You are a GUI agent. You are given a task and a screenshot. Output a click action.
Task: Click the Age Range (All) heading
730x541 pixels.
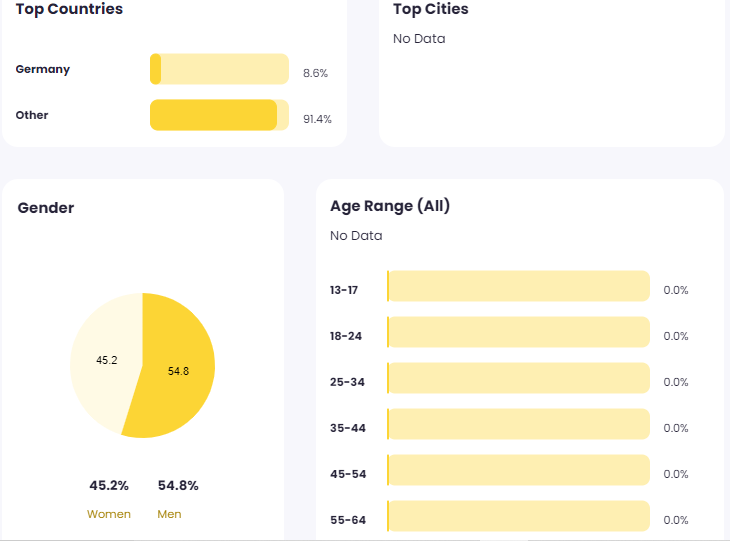pyautogui.click(x=390, y=206)
